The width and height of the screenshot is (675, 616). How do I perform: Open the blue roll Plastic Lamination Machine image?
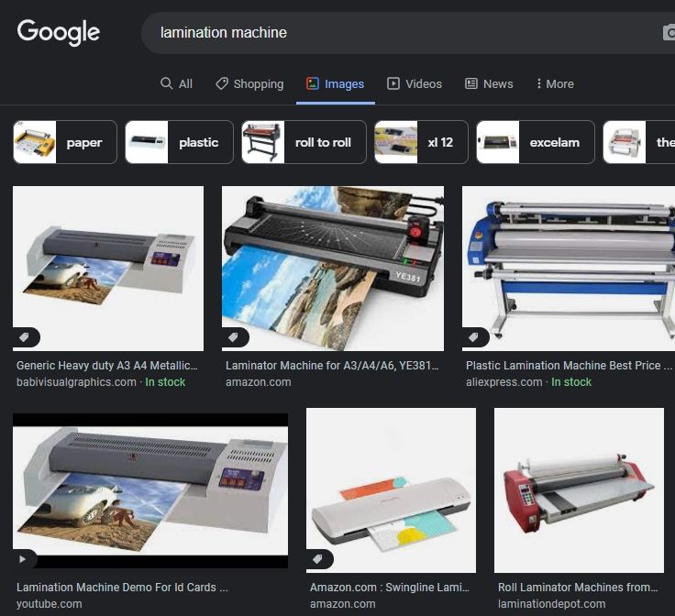569,269
